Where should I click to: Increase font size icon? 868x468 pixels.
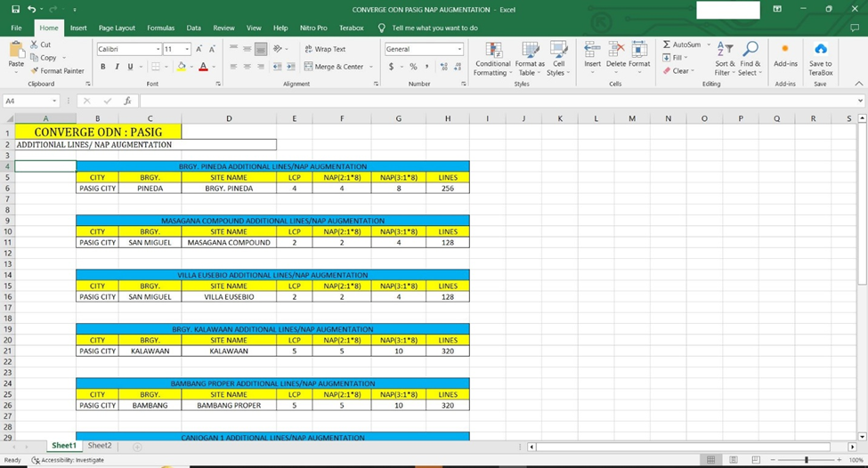199,49
